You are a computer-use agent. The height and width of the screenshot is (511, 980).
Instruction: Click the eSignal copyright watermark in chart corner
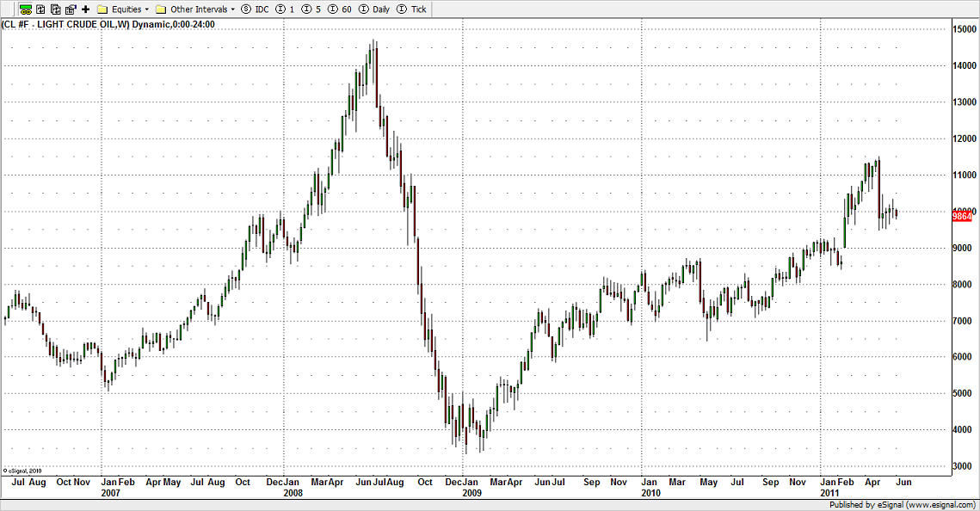(22, 471)
